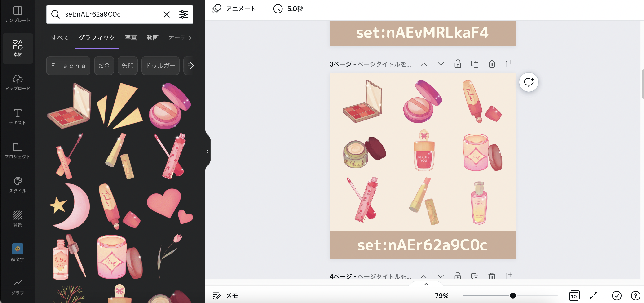This screenshot has height=303, width=644.
Task: Select the set:nAEvMRLkaF4 caption on canvas
Action: tap(422, 32)
